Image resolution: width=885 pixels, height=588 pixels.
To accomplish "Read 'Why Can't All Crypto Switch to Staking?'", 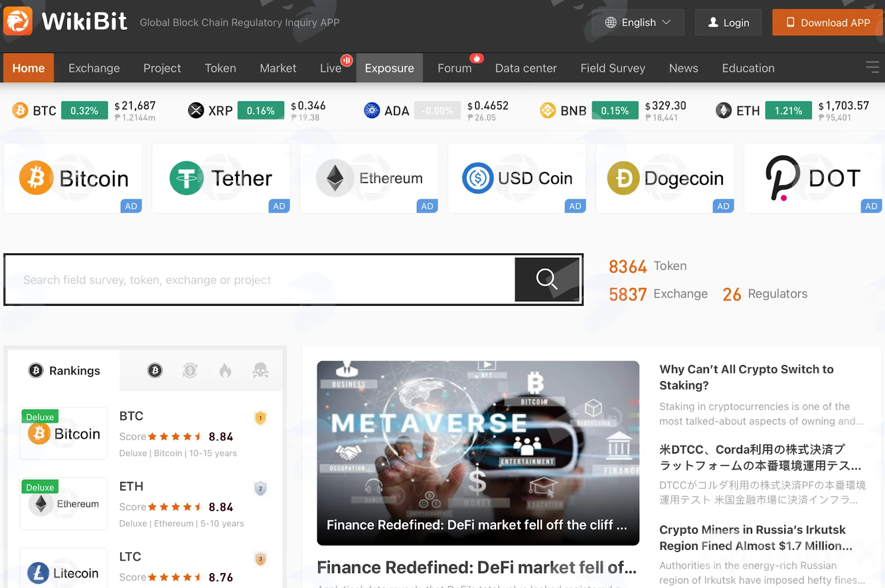I will 746,377.
